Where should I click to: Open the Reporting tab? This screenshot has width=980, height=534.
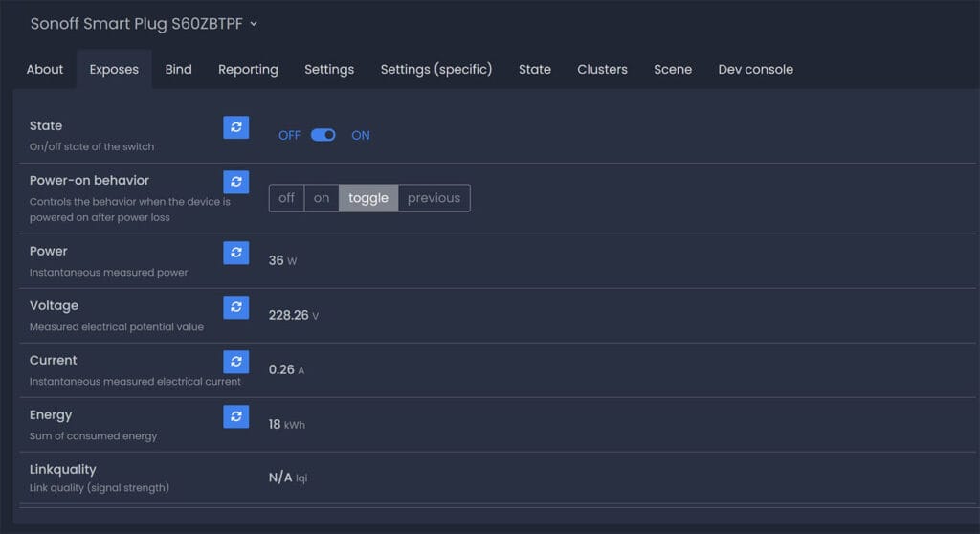point(248,70)
